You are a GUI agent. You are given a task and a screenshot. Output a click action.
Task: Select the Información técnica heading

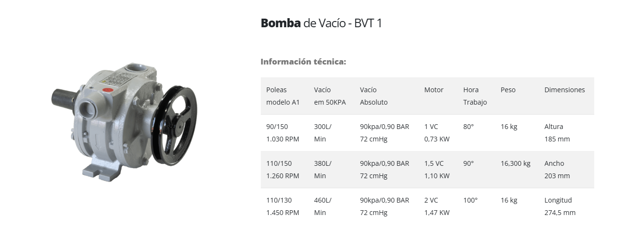pyautogui.click(x=303, y=62)
